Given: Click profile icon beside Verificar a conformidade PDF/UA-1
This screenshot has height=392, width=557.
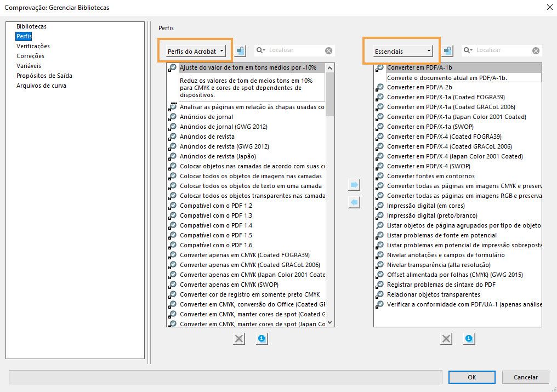Looking at the screenshot, I should point(380,304).
